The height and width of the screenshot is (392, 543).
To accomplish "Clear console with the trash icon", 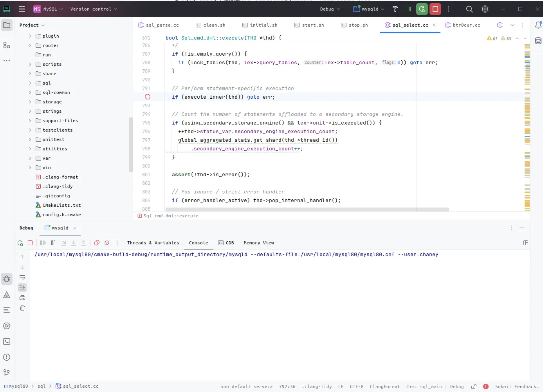I will 22,308.
